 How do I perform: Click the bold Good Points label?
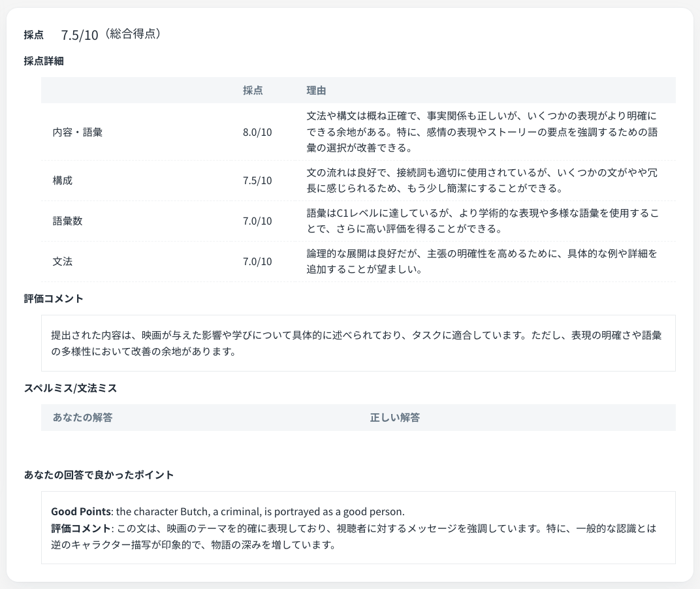click(81, 511)
